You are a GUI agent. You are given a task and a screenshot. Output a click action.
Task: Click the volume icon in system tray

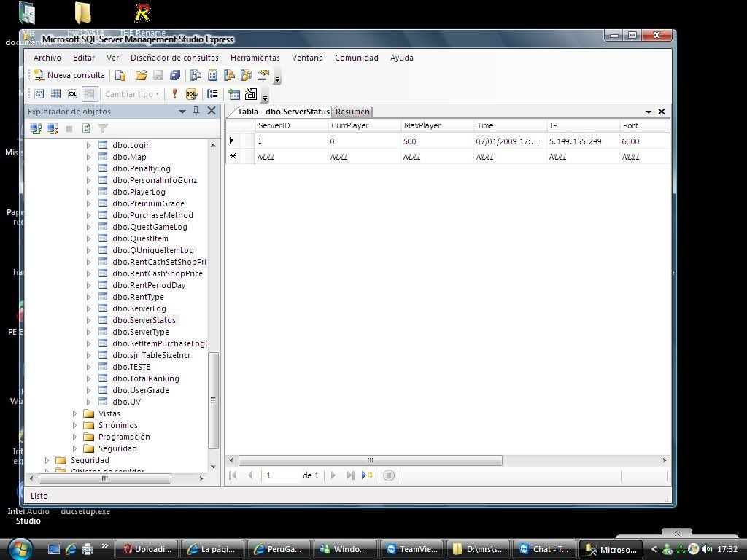(708, 549)
